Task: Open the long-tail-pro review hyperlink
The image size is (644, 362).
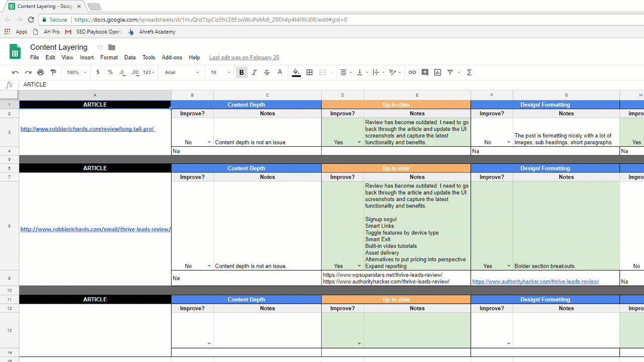Action: pos(88,129)
